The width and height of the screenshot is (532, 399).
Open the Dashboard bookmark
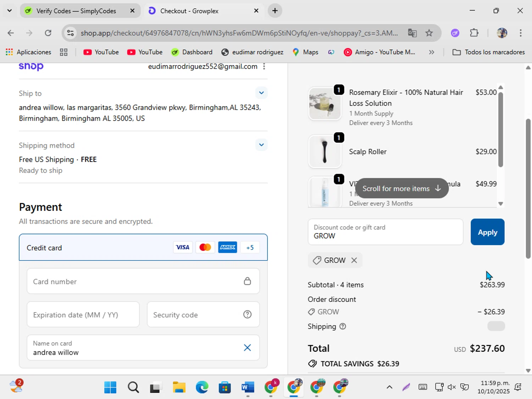pos(192,52)
